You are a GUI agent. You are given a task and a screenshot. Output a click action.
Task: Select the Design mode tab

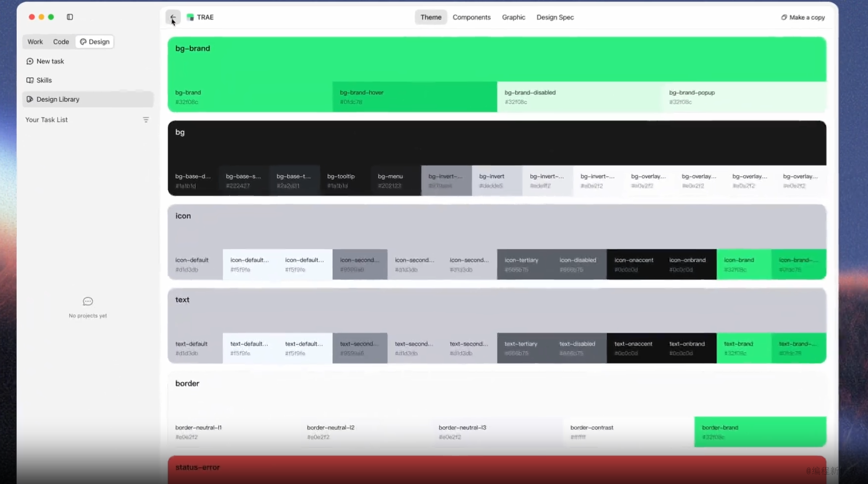point(95,42)
